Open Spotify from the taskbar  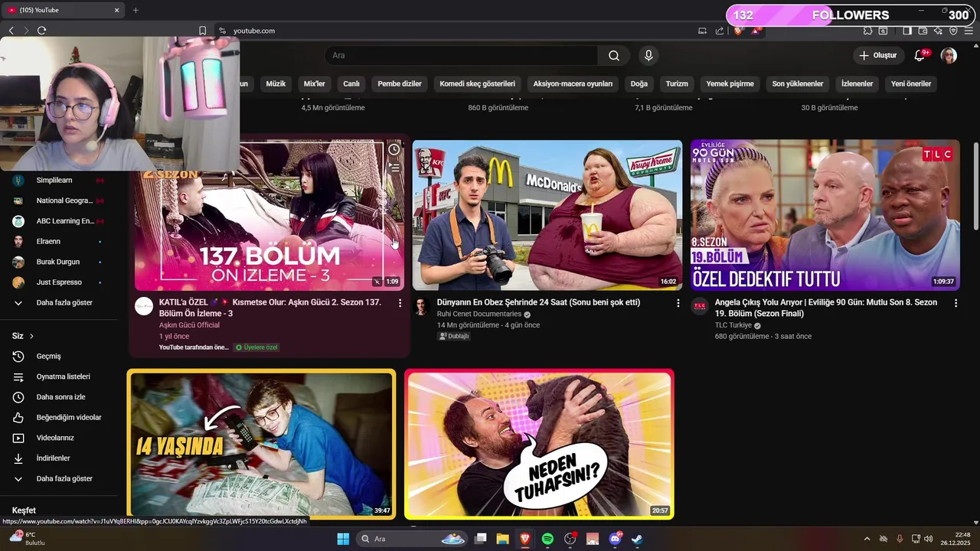[x=547, y=539]
